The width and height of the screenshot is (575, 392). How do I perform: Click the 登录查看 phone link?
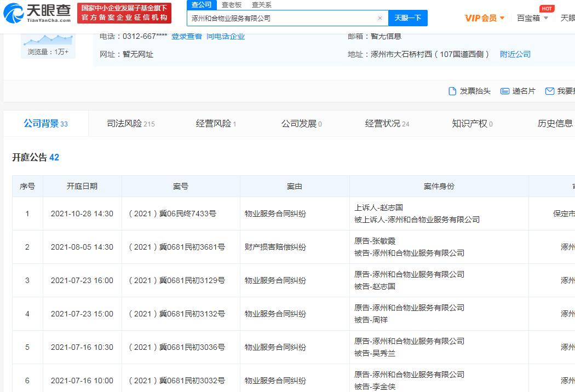[186, 36]
